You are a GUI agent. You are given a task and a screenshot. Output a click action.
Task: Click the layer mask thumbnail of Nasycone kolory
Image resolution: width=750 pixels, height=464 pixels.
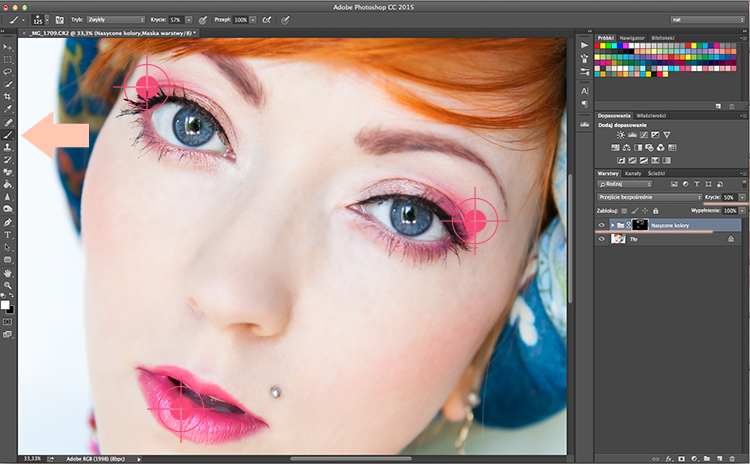(640, 225)
